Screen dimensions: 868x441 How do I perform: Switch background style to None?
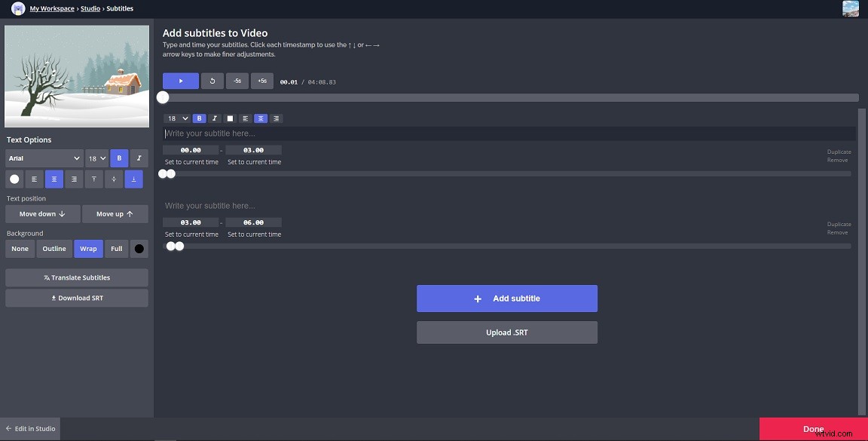[x=20, y=248]
